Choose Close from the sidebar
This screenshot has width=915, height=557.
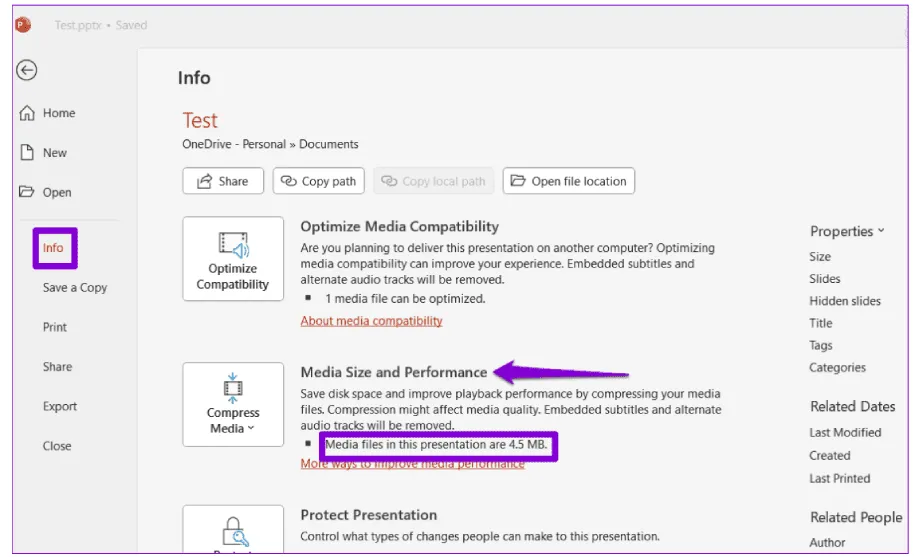pyautogui.click(x=57, y=446)
